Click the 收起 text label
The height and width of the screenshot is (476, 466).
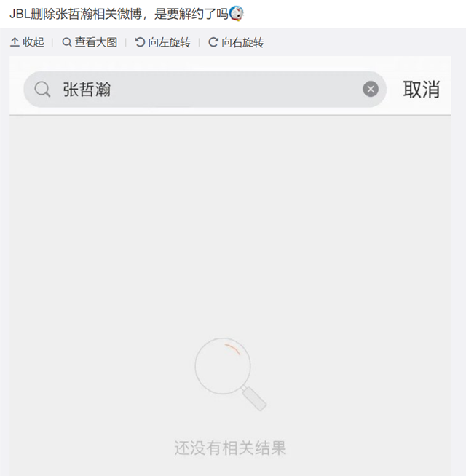coord(33,42)
